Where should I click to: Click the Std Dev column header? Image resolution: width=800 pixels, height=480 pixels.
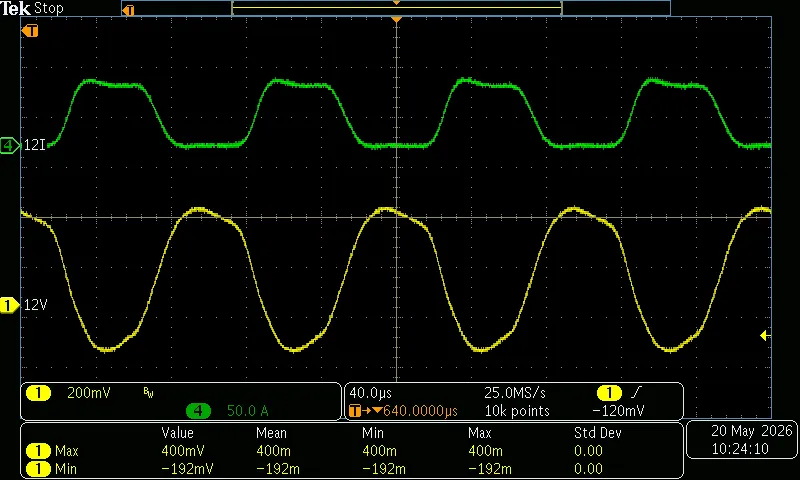click(x=598, y=433)
